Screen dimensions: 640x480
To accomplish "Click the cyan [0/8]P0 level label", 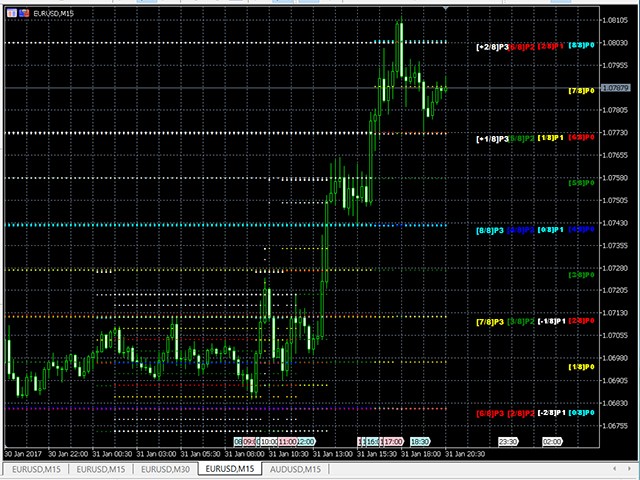I will pos(582,413).
